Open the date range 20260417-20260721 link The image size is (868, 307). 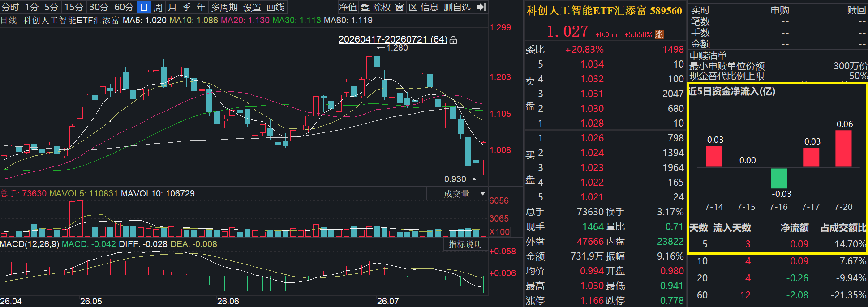393,39
